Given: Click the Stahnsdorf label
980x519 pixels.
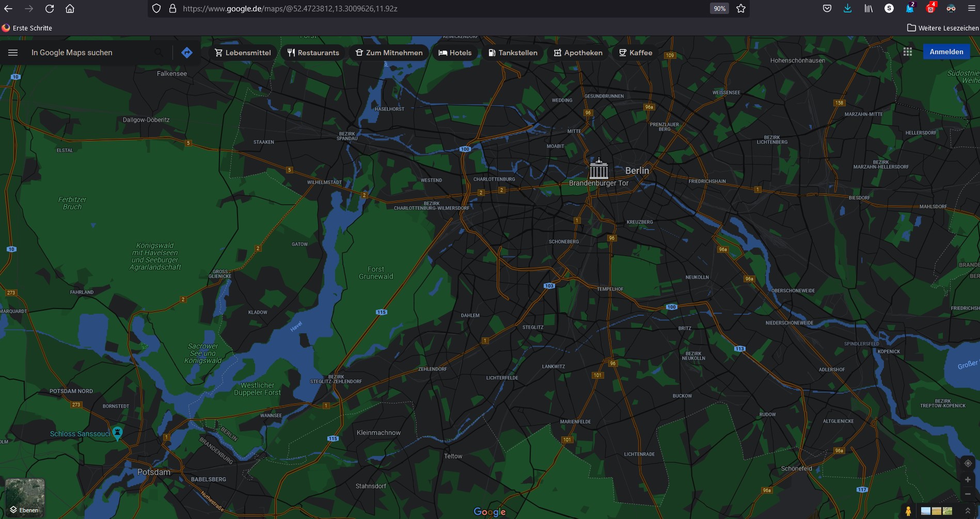Looking at the screenshot, I should (371, 486).
